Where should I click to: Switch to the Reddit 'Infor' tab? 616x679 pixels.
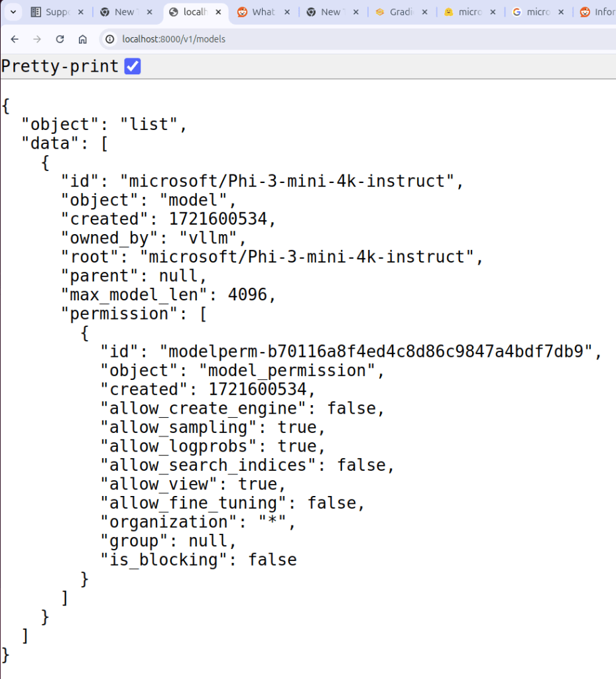pos(599,12)
